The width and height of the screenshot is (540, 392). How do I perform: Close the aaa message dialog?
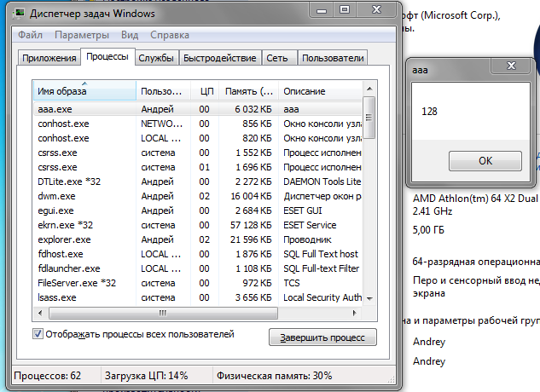510,70
